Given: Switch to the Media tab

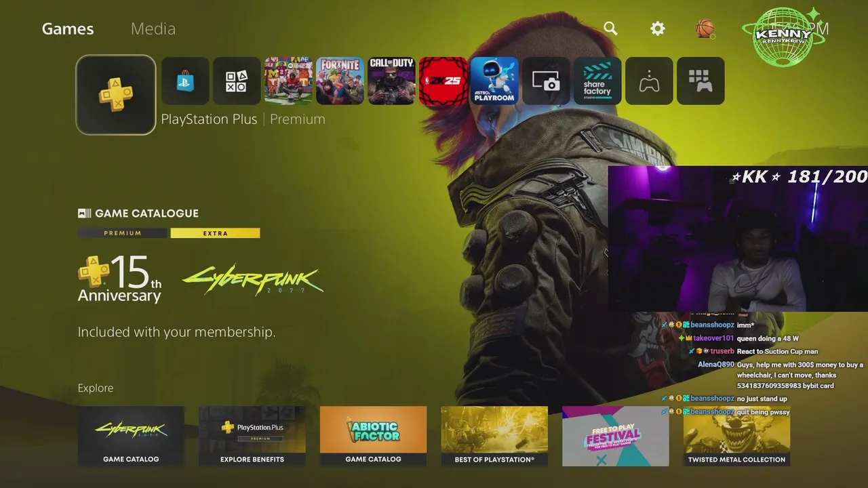Looking at the screenshot, I should [153, 28].
